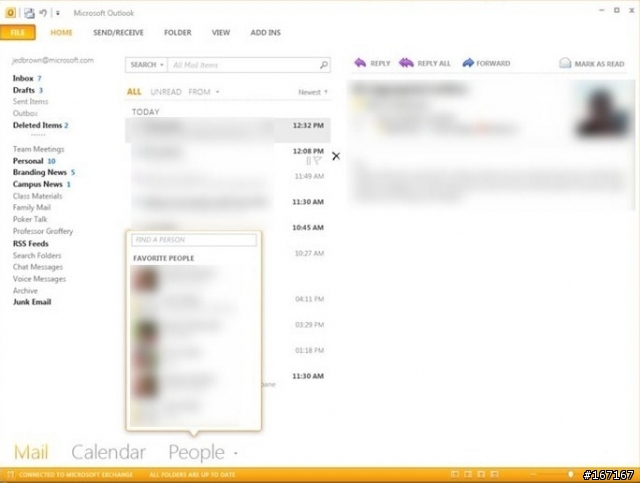Click the sender photo in the reading pane
Image resolution: width=640 pixels, height=483 pixels.
(602, 111)
